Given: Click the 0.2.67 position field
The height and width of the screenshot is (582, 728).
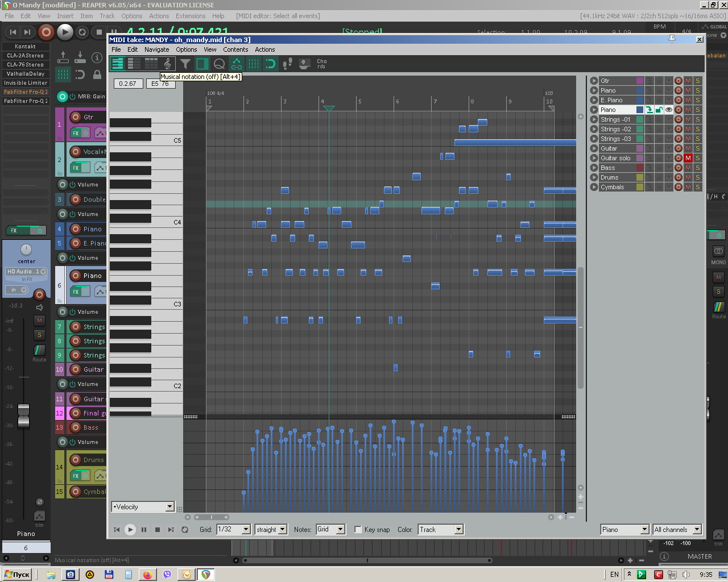Looking at the screenshot, I should pos(127,84).
